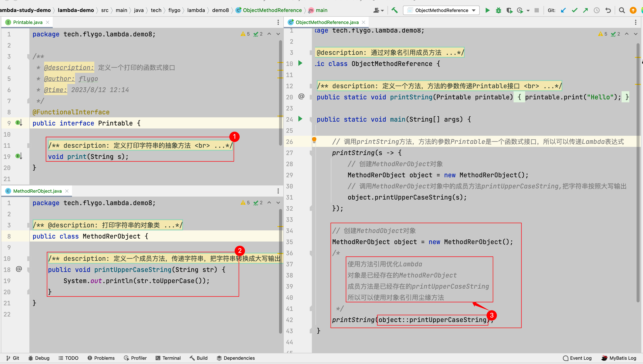
Task: Open the Terminal tool window
Action: click(168, 358)
